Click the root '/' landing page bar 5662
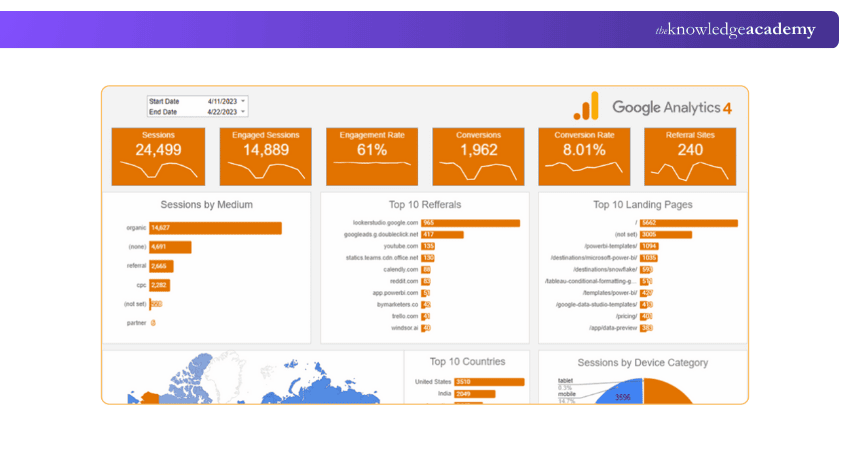 coord(689,223)
